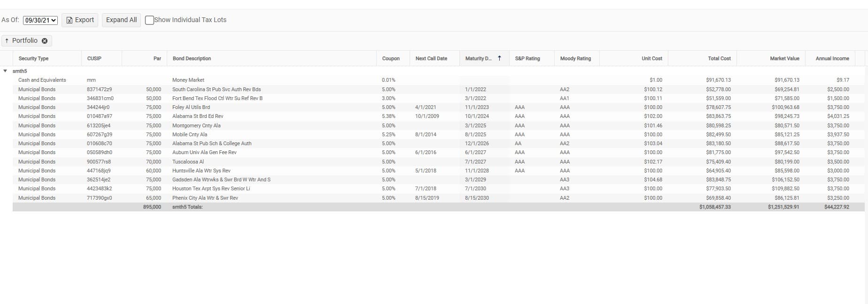Click Cash and Equivalents security type
The width and height of the screenshot is (868, 304).
pyautogui.click(x=42, y=80)
